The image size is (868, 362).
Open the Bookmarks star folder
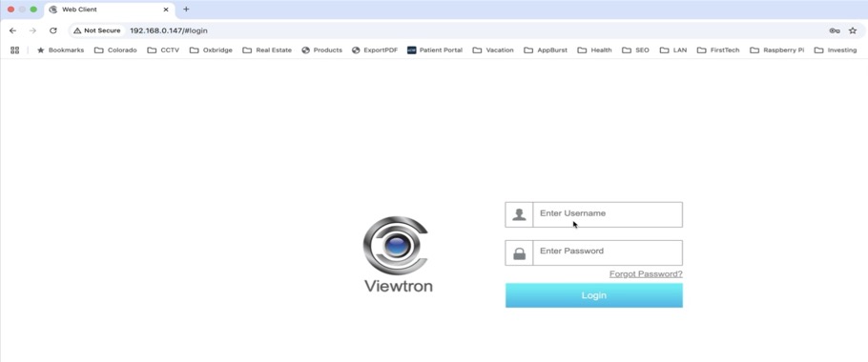tap(60, 50)
